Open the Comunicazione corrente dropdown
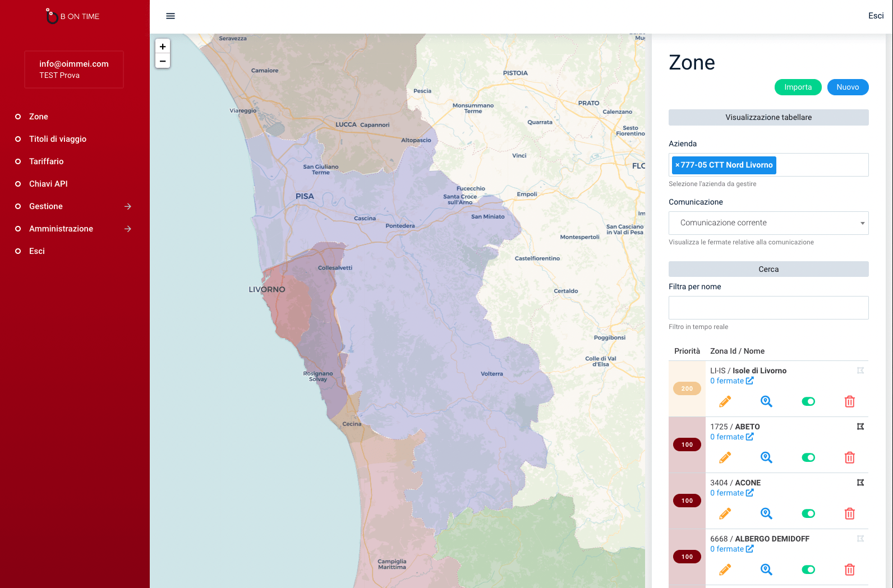This screenshot has width=893, height=588. pos(768,223)
